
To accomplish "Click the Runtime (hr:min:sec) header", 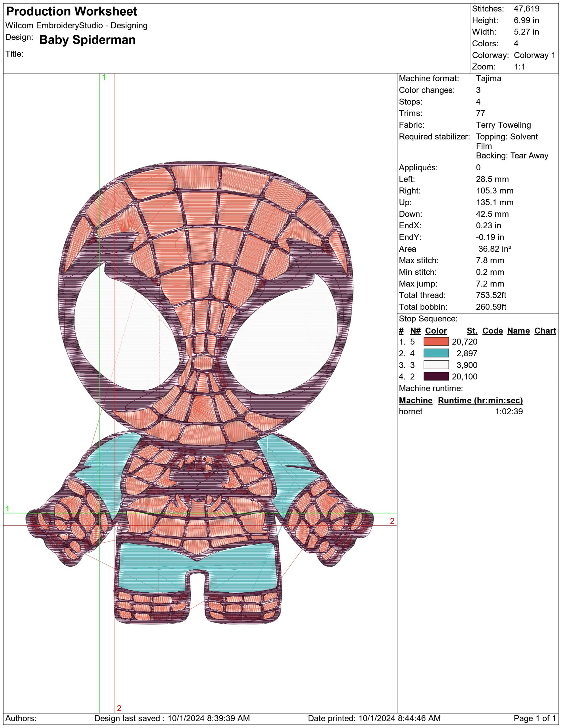I will pos(480,401).
